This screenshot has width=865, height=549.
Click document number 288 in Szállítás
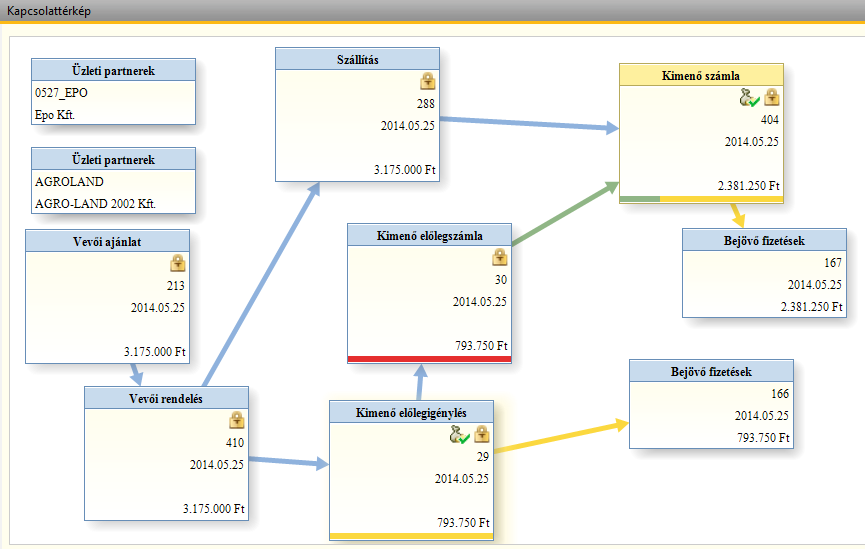coord(426,104)
